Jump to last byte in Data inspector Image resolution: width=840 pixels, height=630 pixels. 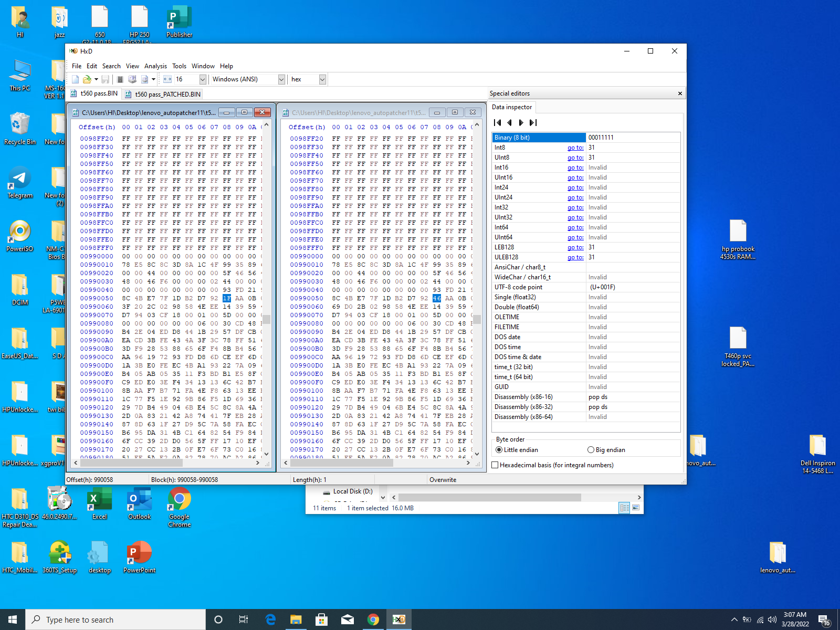click(533, 123)
